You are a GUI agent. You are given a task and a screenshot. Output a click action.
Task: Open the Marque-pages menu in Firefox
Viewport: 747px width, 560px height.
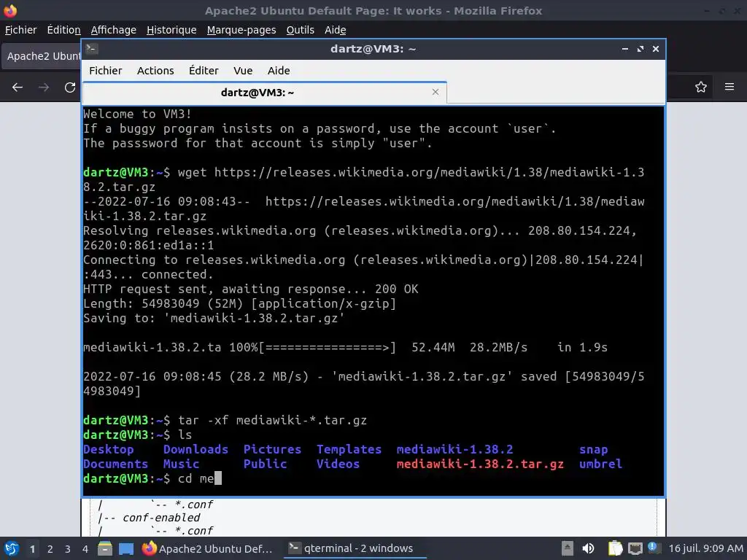pyautogui.click(x=241, y=30)
